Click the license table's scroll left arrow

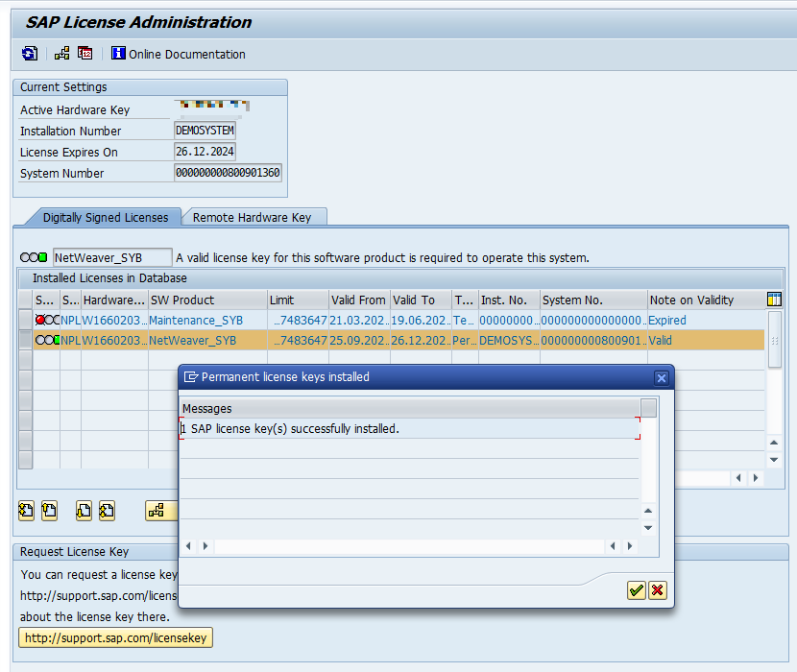tap(738, 478)
